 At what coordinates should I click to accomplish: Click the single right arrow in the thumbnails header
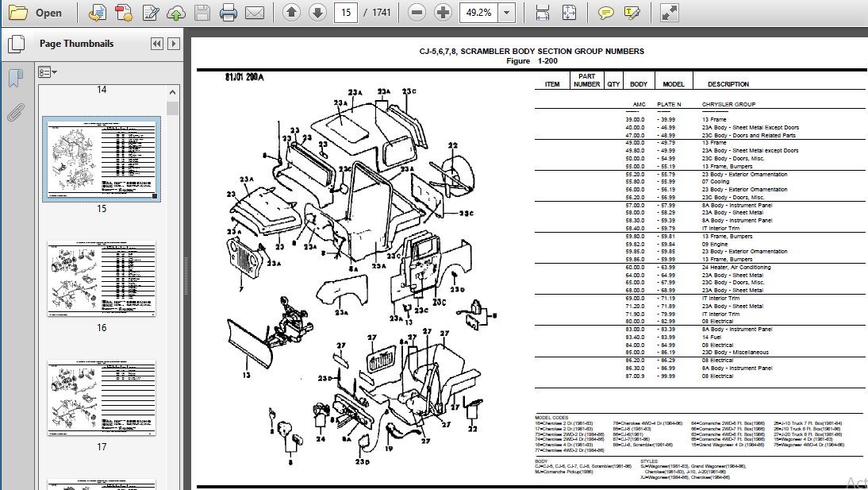(174, 44)
